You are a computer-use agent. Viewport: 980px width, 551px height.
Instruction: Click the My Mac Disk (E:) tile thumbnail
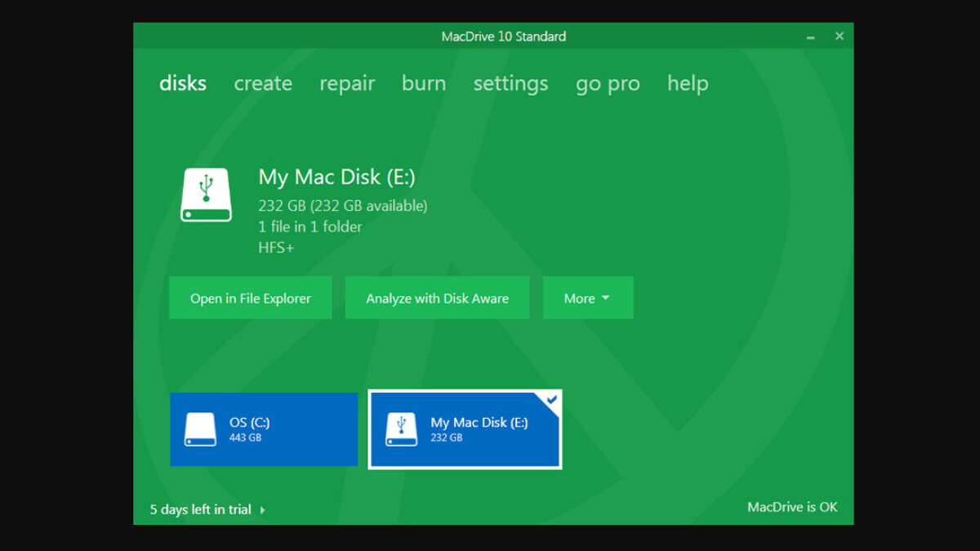465,429
